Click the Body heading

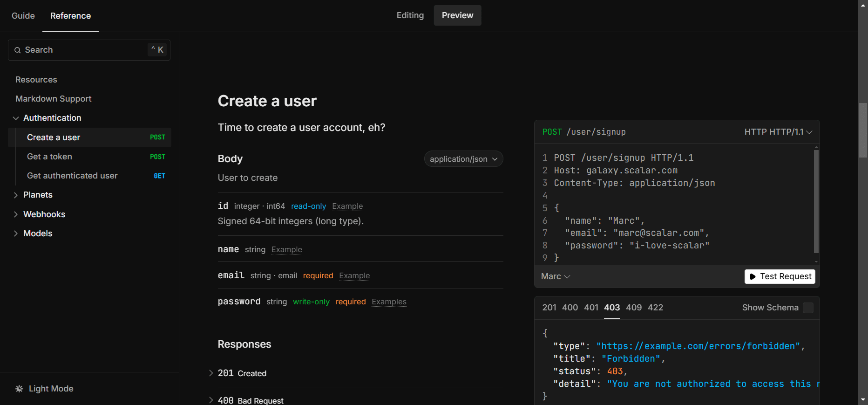click(x=230, y=159)
